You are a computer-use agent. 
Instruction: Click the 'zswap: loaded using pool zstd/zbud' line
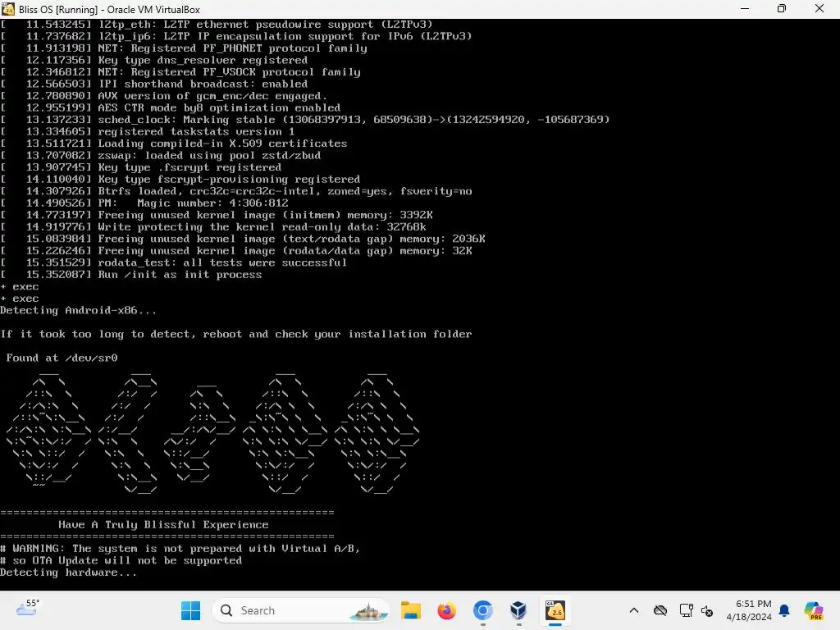[x=161, y=155]
